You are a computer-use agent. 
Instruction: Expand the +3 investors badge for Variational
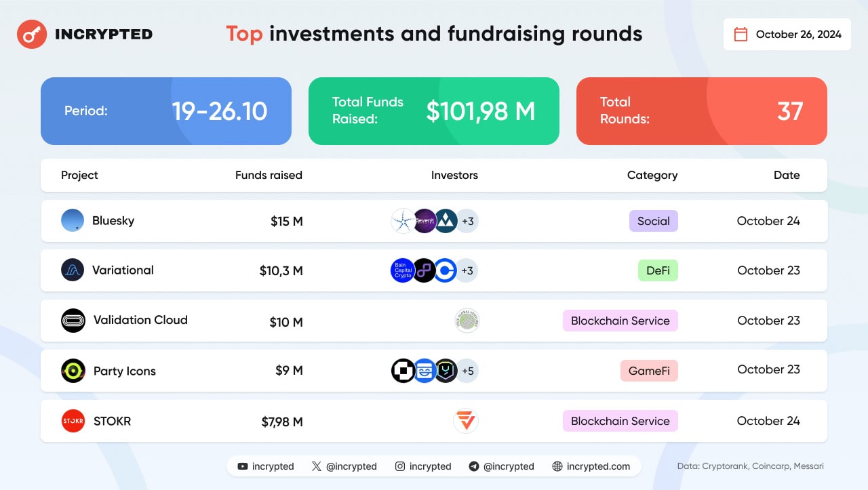pos(467,270)
